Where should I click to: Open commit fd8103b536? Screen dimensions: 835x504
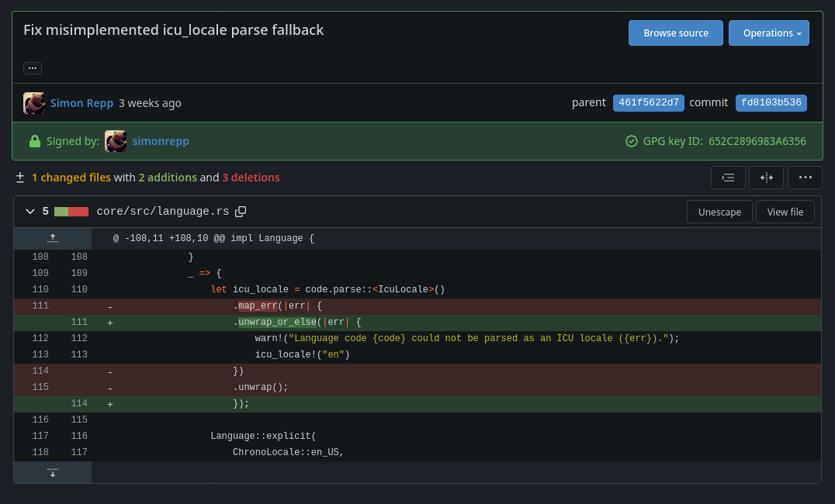point(771,102)
